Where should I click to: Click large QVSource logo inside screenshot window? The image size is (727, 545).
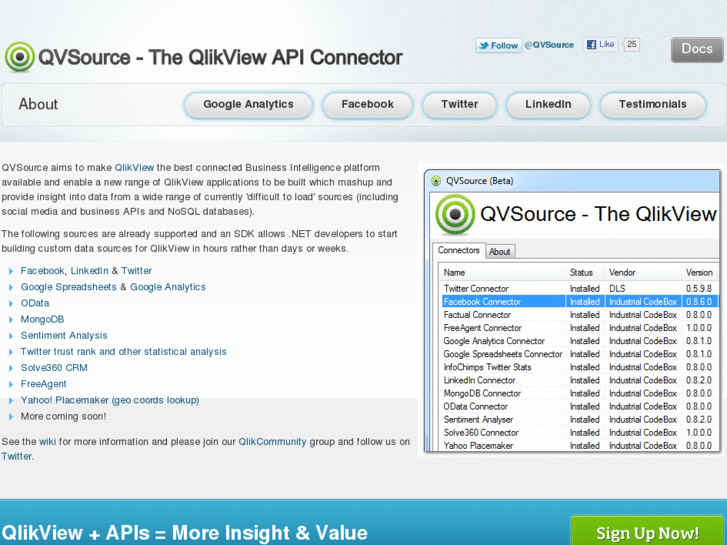(455, 214)
